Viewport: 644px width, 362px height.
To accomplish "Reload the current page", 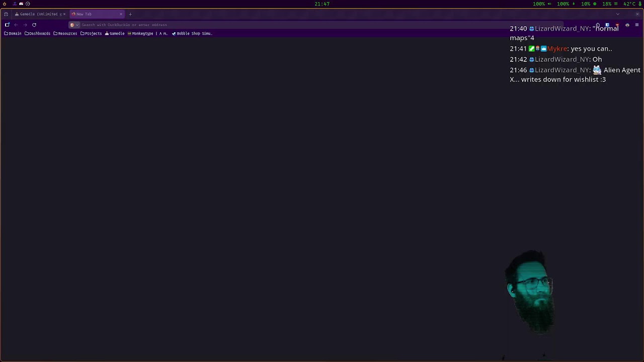I will pyautogui.click(x=34, y=25).
